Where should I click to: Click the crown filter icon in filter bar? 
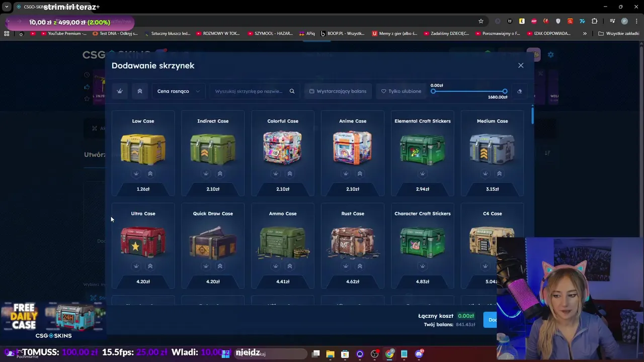[120, 91]
